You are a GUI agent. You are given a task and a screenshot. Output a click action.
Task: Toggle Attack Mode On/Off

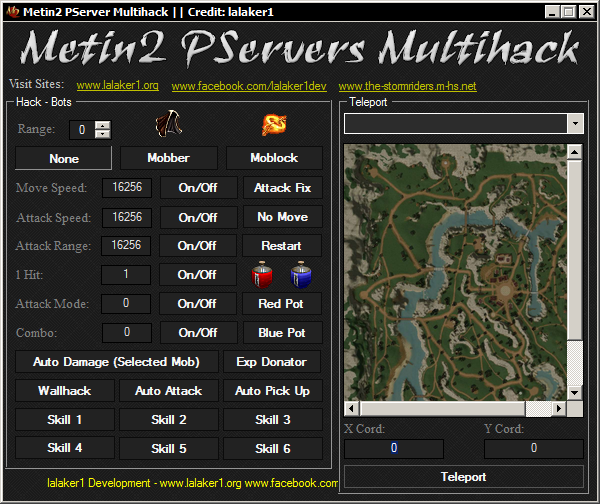coord(197,304)
